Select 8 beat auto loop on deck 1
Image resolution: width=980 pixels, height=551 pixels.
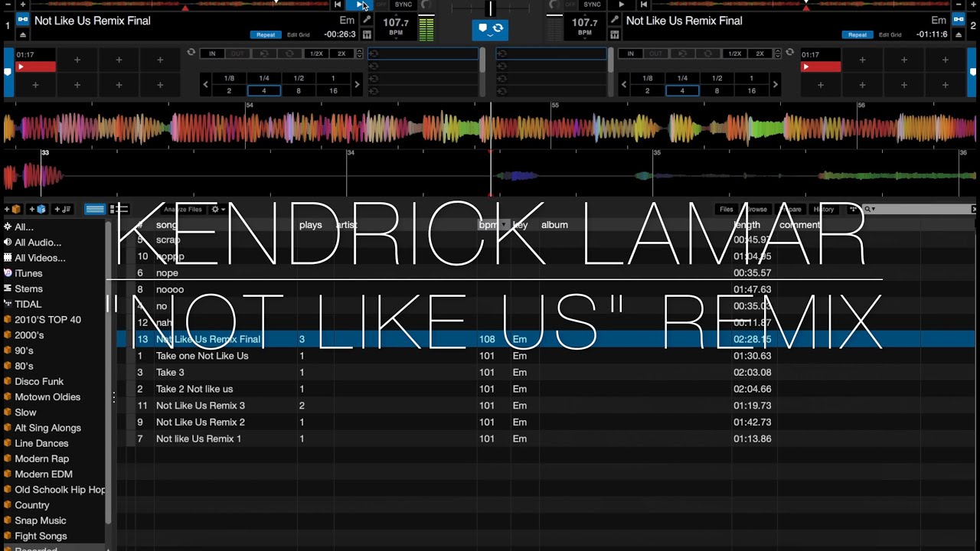tap(299, 90)
